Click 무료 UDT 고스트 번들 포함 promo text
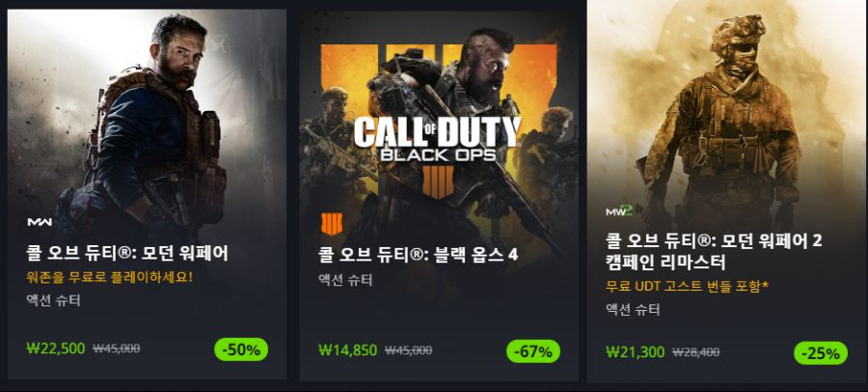The width and height of the screenshot is (868, 392). [x=688, y=287]
